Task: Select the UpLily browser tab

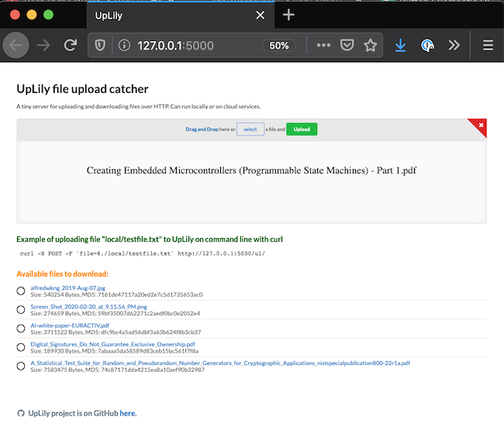Action: (x=181, y=15)
